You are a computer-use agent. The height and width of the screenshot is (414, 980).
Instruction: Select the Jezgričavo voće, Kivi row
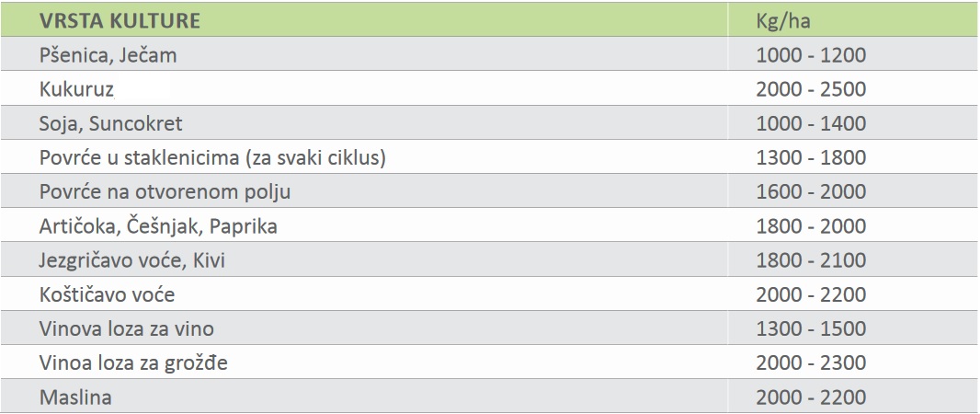pos(489,259)
